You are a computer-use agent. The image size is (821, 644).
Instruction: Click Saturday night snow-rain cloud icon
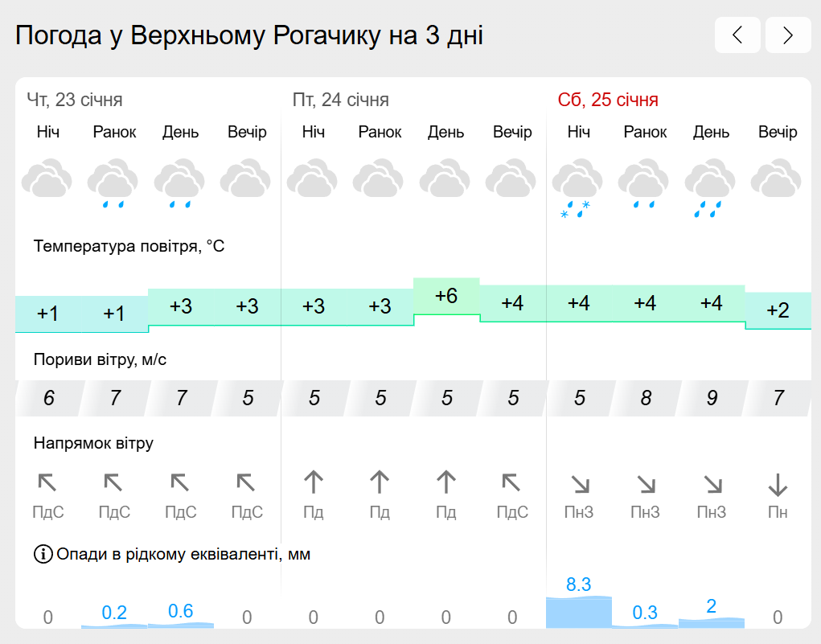tap(578, 187)
